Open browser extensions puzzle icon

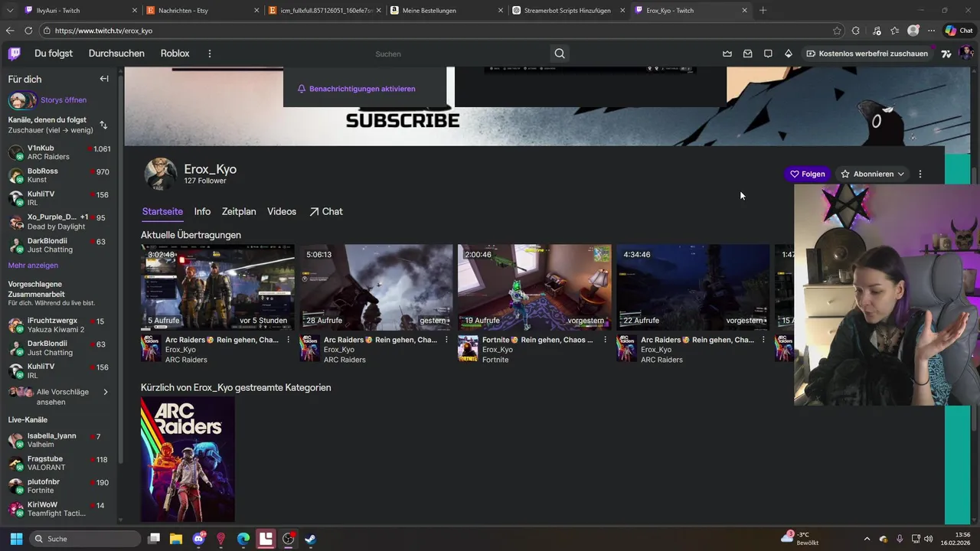tap(856, 31)
